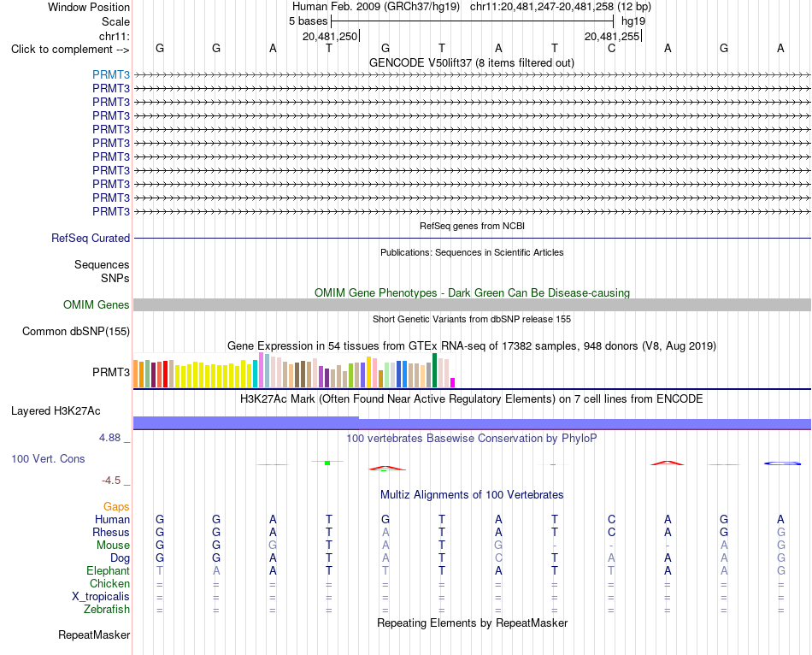Click the SNPs track label
The image size is (812, 655).
coord(115,278)
